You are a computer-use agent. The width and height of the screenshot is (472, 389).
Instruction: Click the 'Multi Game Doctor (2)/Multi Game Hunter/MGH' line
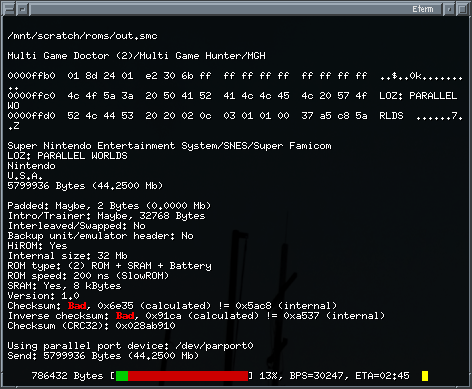pyautogui.click(x=136, y=56)
